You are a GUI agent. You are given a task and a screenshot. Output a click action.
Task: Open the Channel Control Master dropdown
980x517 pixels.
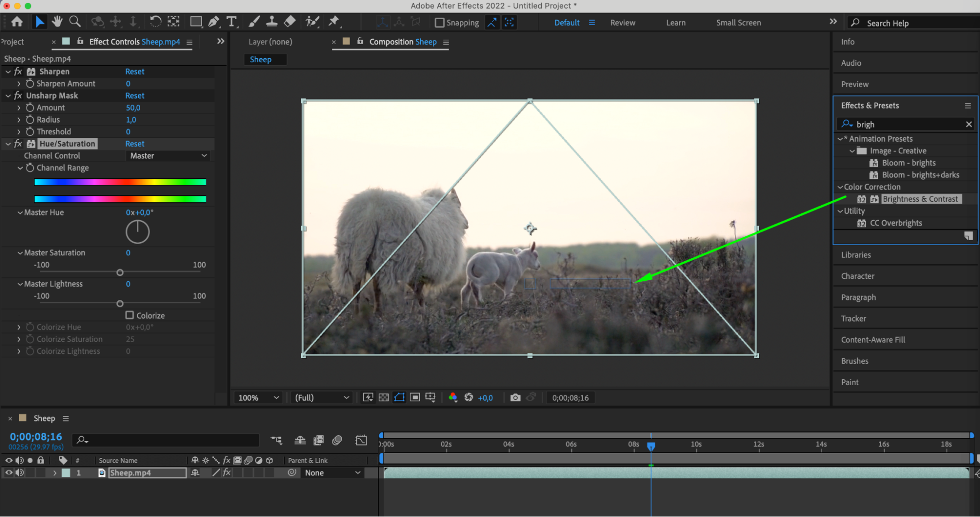[168, 156]
